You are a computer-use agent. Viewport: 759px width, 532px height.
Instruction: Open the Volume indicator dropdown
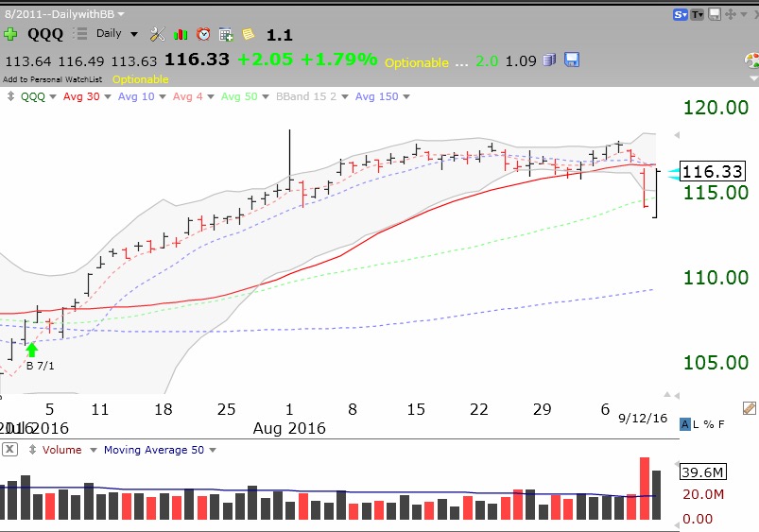click(94, 450)
